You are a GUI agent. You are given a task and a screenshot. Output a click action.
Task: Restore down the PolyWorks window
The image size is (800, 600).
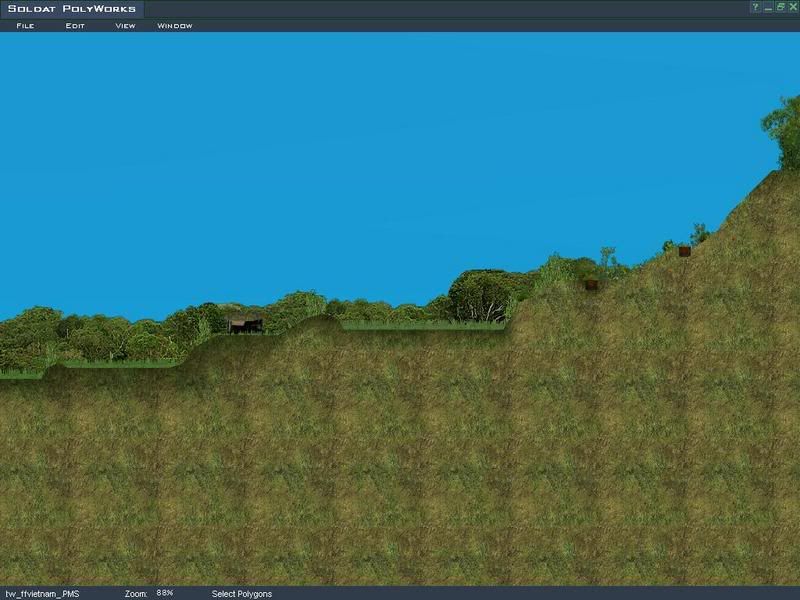[x=781, y=7]
